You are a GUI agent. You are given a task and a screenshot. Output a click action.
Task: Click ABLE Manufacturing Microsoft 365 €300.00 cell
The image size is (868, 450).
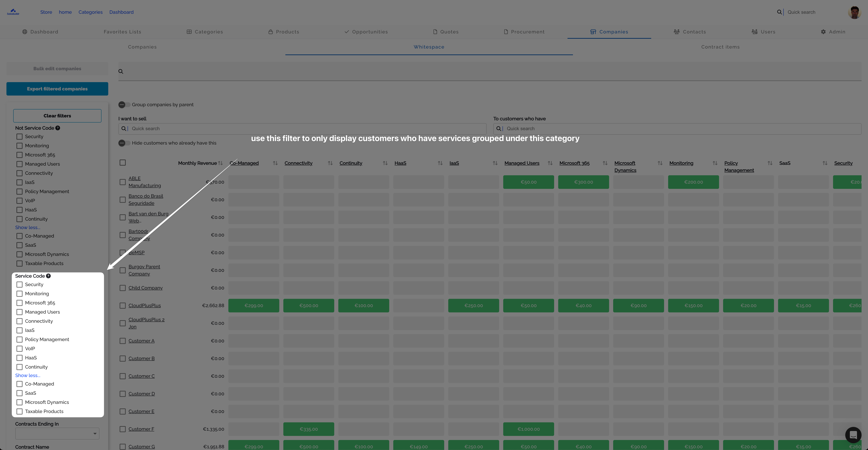pyautogui.click(x=583, y=182)
